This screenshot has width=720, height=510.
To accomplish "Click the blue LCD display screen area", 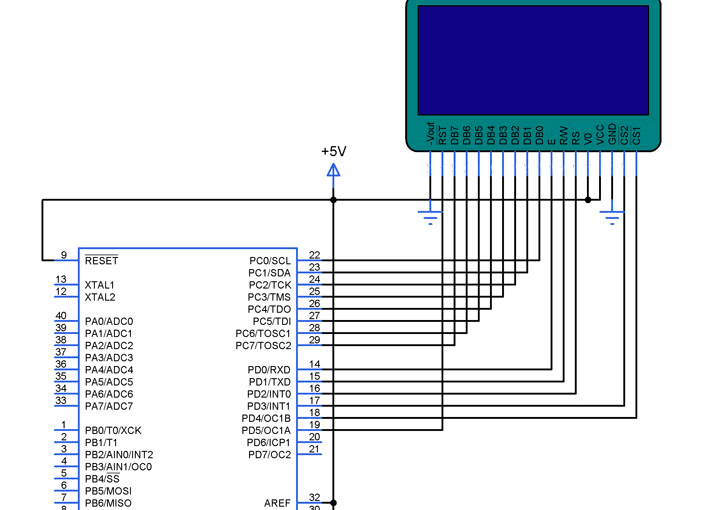I will point(533,60).
